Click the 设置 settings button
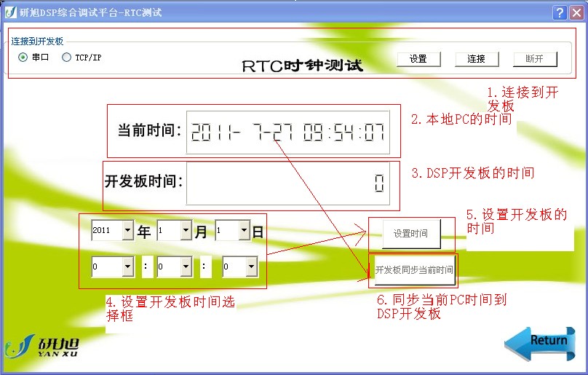588x375 pixels. click(418, 59)
